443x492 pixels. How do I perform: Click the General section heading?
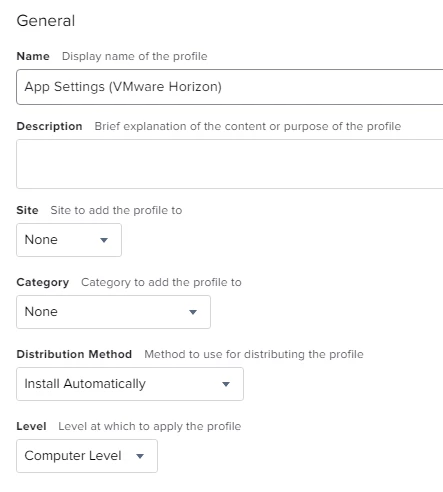tap(46, 21)
